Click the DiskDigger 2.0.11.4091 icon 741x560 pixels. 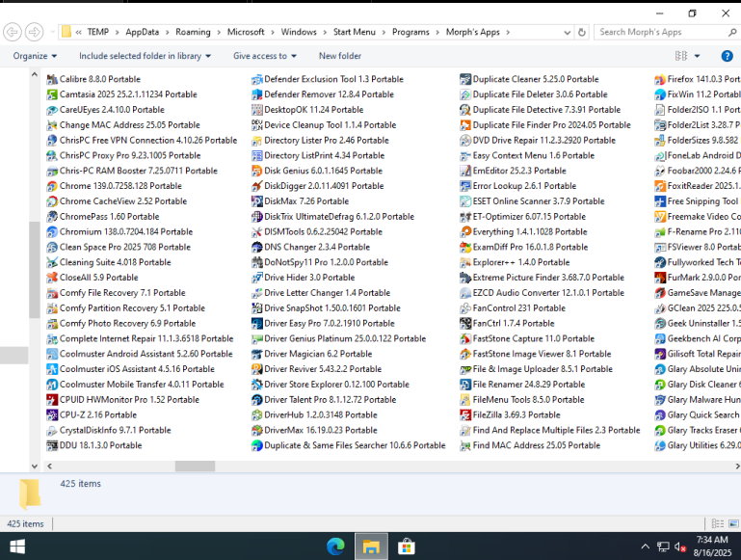click(x=256, y=186)
